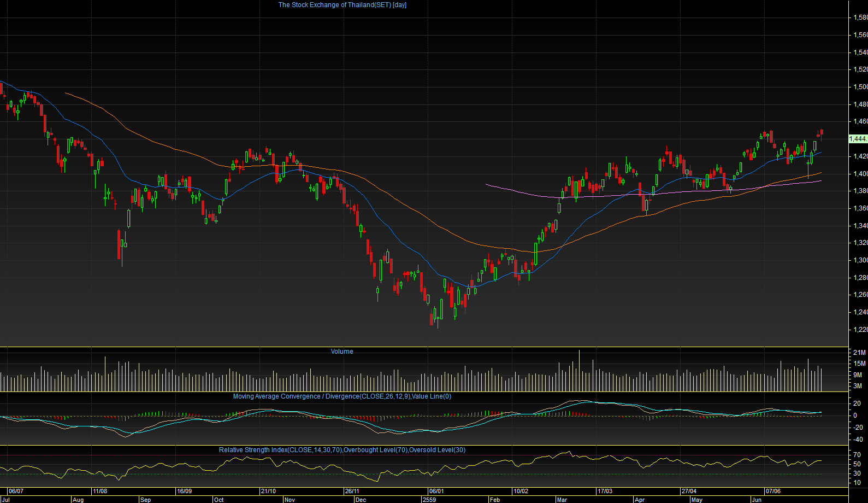Screen dimensions: 868x503
Task: Click the 1,300 price axis label
Action: point(860,260)
